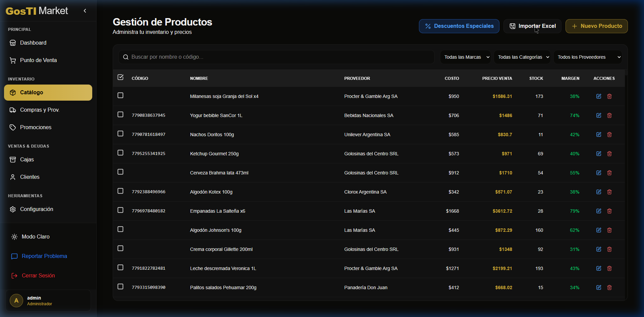Navigate to Promociones
The width and height of the screenshot is (644, 317).
coord(48,127)
